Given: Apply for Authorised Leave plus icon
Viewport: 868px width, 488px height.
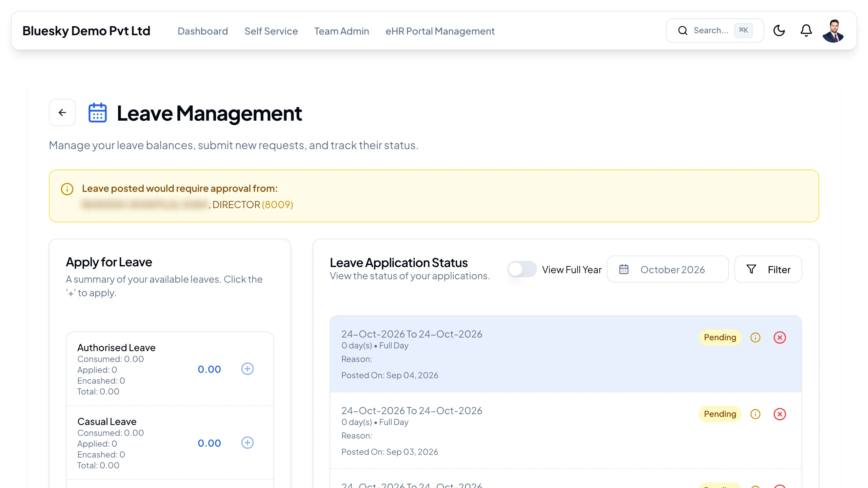Looking at the screenshot, I should (x=248, y=369).
